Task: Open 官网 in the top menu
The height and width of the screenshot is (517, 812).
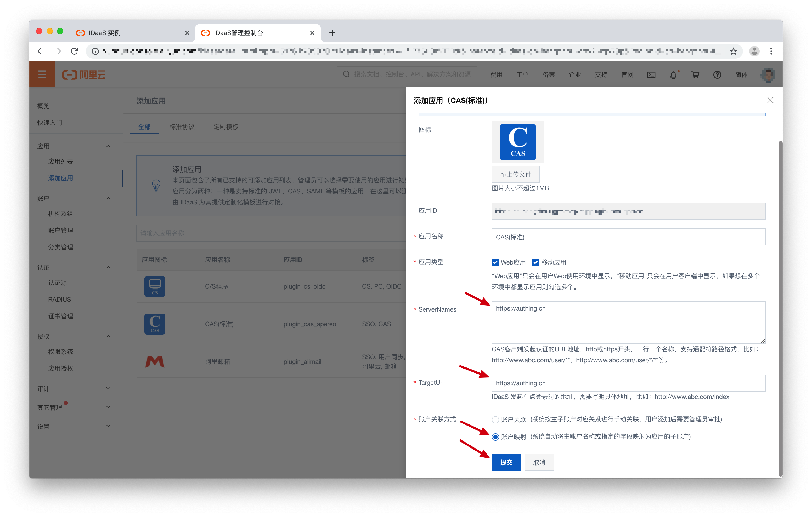Action: [627, 75]
